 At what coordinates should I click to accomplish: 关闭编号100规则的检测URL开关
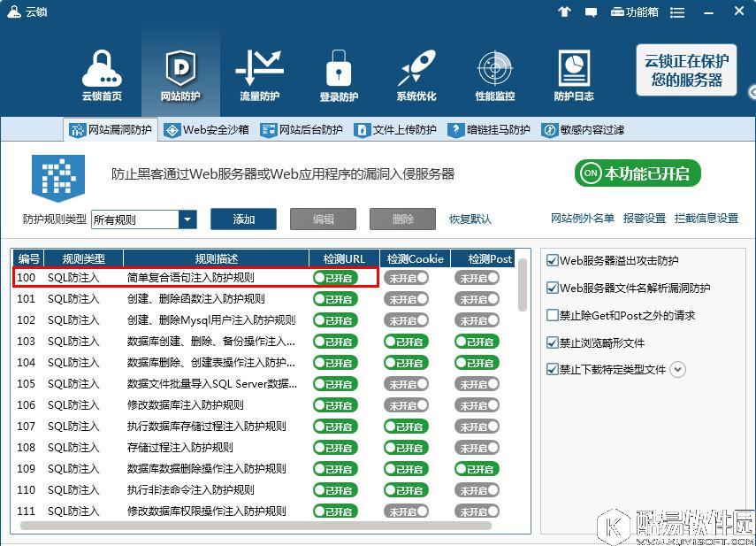coord(336,277)
